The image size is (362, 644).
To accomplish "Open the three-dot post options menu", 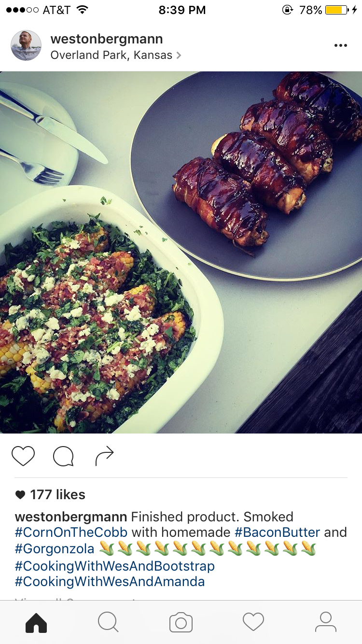I will tap(340, 45).
